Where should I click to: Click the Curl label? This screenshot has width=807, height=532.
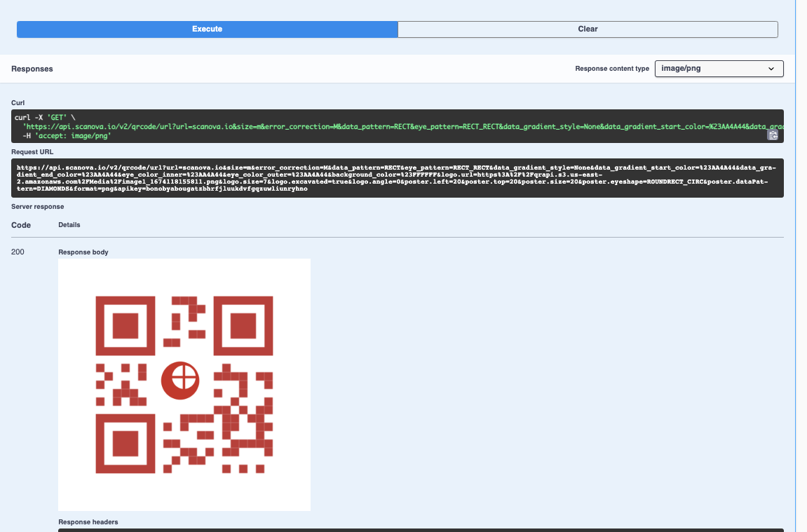(x=18, y=103)
